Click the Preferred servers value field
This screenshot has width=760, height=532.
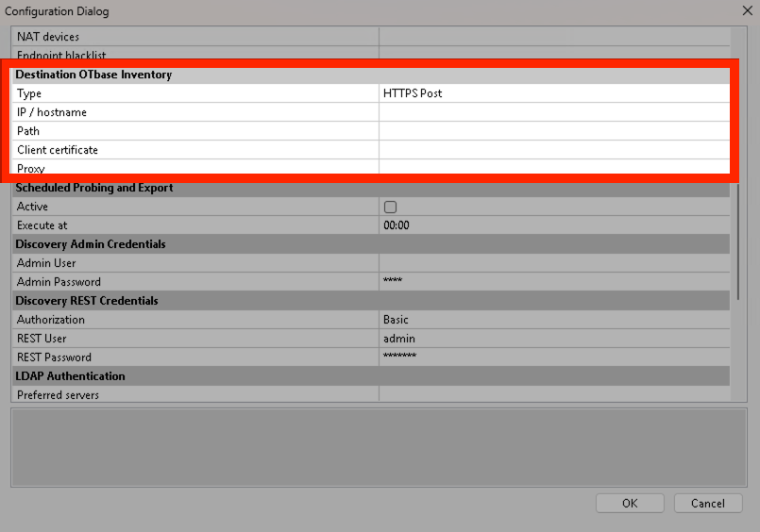[x=554, y=394]
